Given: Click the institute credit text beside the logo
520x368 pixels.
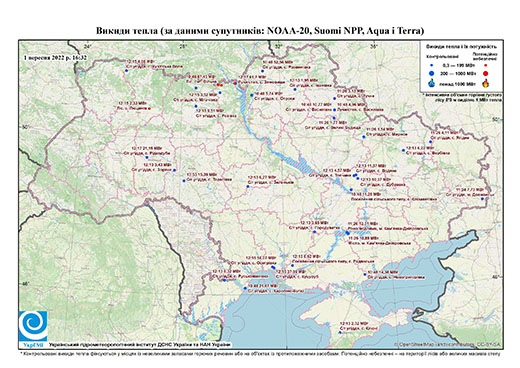Looking at the screenshot, I should click(x=140, y=345).
